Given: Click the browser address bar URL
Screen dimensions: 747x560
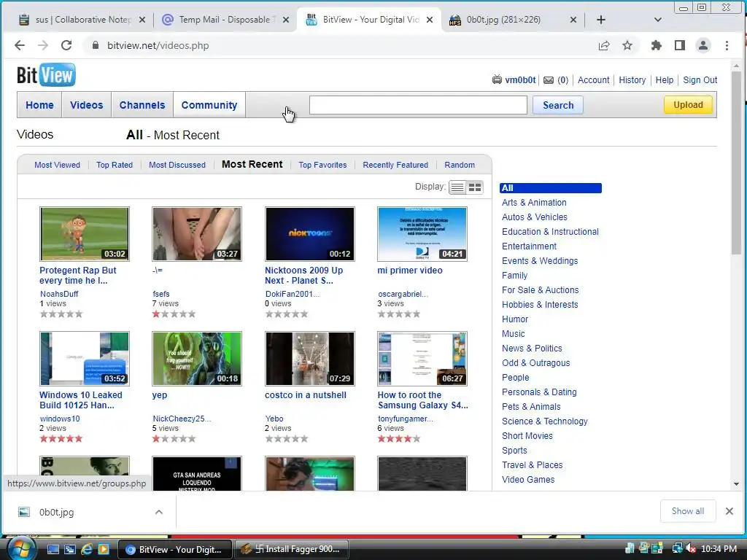Looking at the screenshot, I should pyautogui.click(x=158, y=46).
